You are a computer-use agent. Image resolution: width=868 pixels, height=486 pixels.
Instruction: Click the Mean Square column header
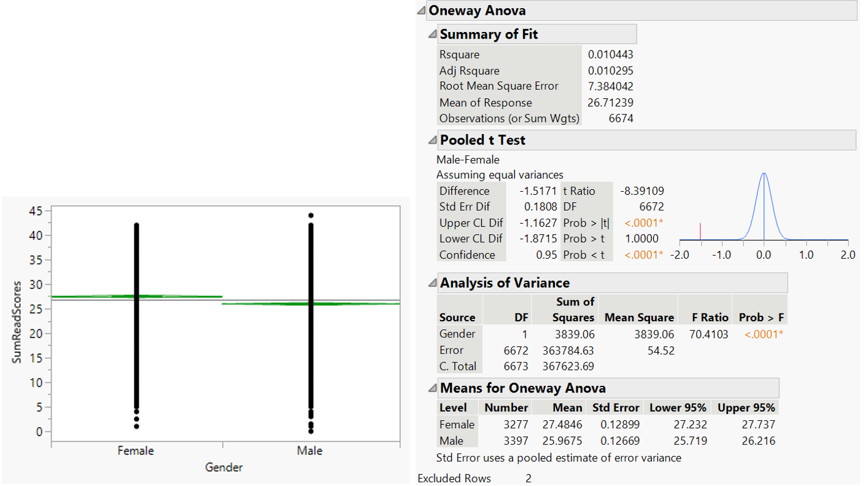(639, 318)
